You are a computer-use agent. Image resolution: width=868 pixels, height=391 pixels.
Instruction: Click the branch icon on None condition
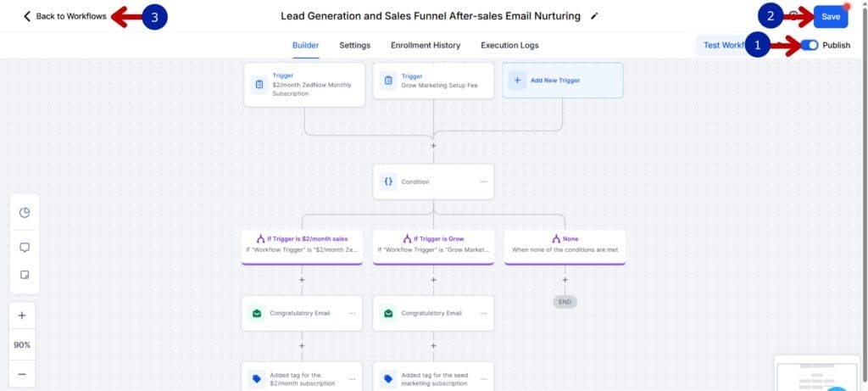click(556, 238)
